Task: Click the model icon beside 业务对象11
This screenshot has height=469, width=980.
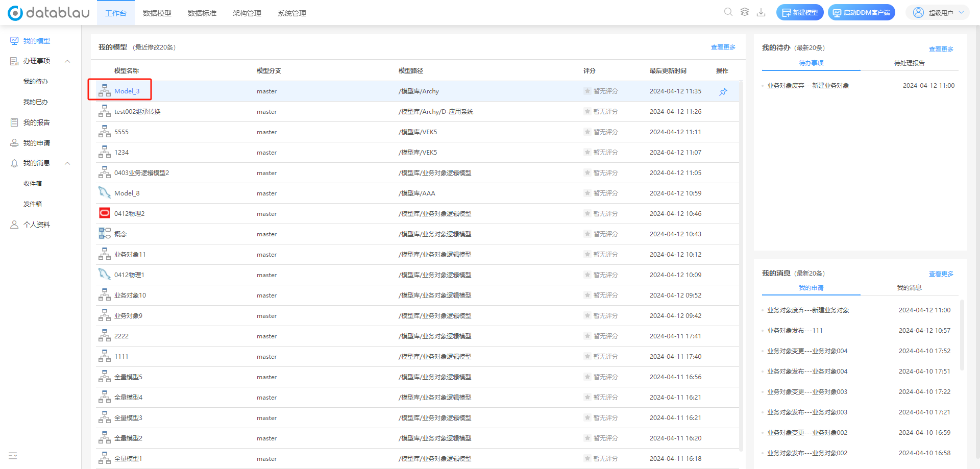Action: tap(105, 254)
